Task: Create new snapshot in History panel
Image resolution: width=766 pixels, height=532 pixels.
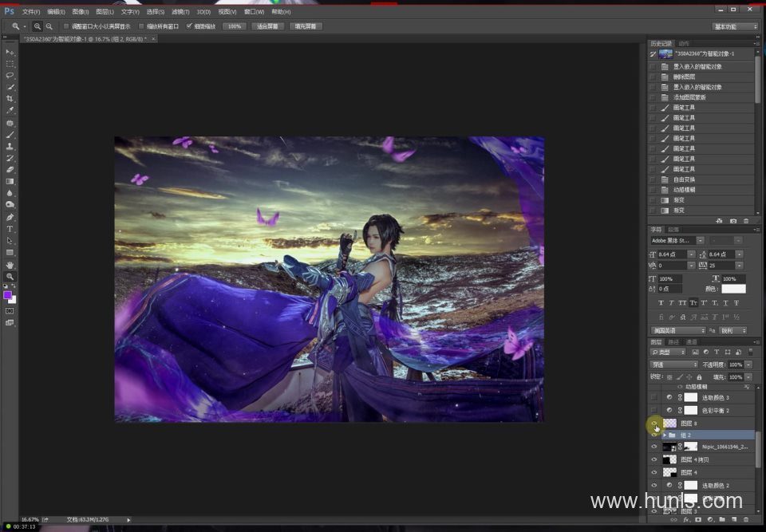Action: (733, 221)
